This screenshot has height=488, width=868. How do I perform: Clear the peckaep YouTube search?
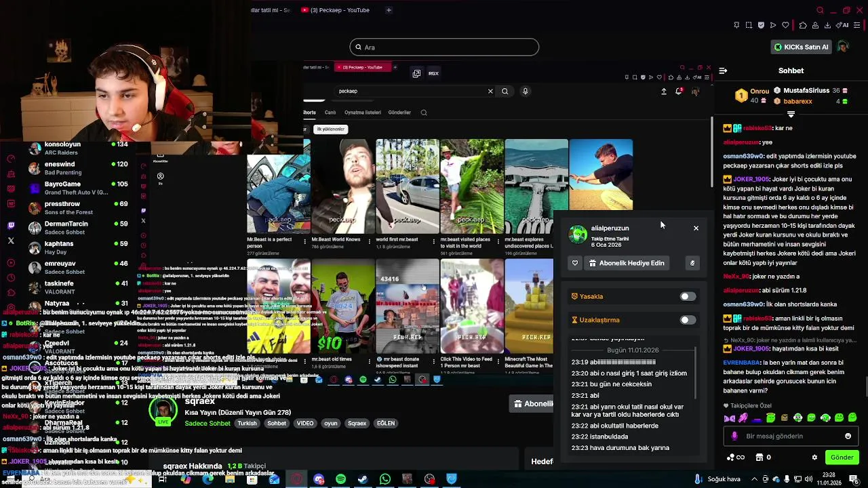(490, 91)
